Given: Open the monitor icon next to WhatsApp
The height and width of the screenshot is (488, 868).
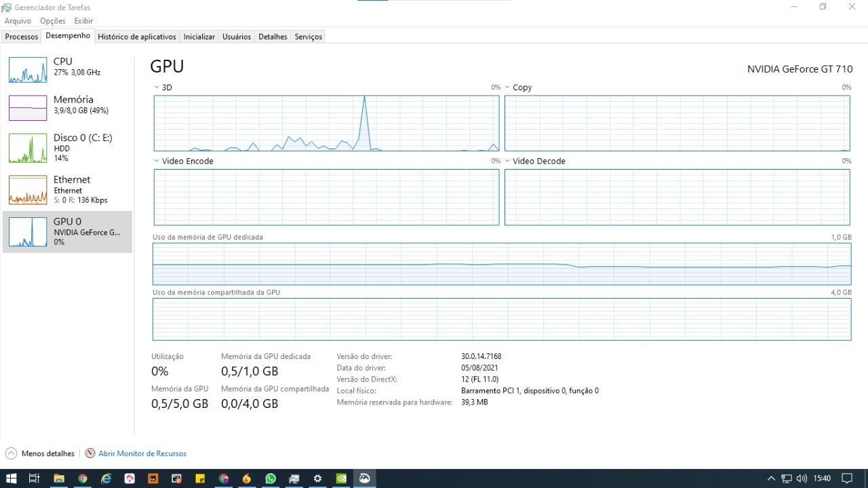Looking at the screenshot, I should tap(294, 478).
